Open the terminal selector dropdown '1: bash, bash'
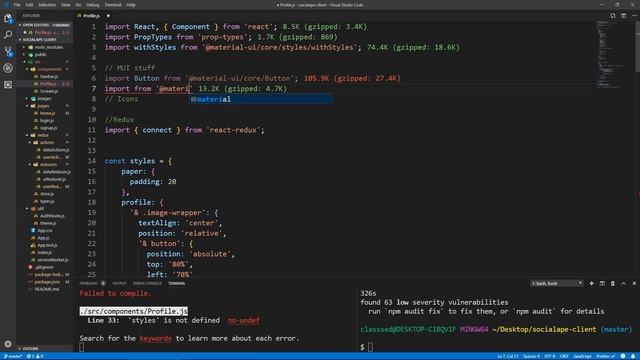This screenshot has height=360, width=640. click(556, 283)
